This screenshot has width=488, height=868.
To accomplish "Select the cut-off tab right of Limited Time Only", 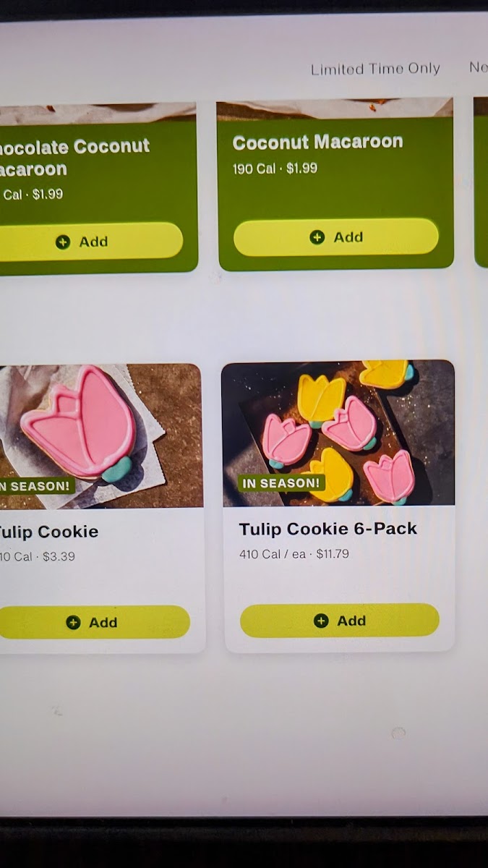I will pos(479,67).
